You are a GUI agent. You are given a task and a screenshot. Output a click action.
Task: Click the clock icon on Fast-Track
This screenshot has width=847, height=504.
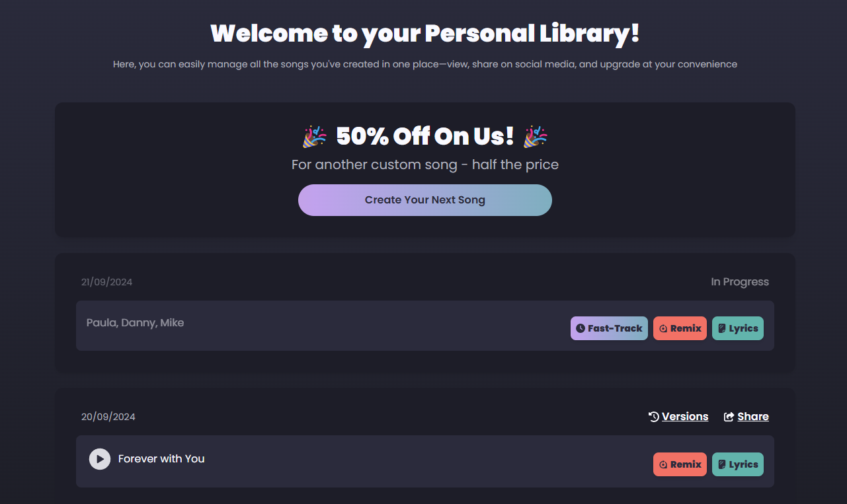[x=581, y=328]
